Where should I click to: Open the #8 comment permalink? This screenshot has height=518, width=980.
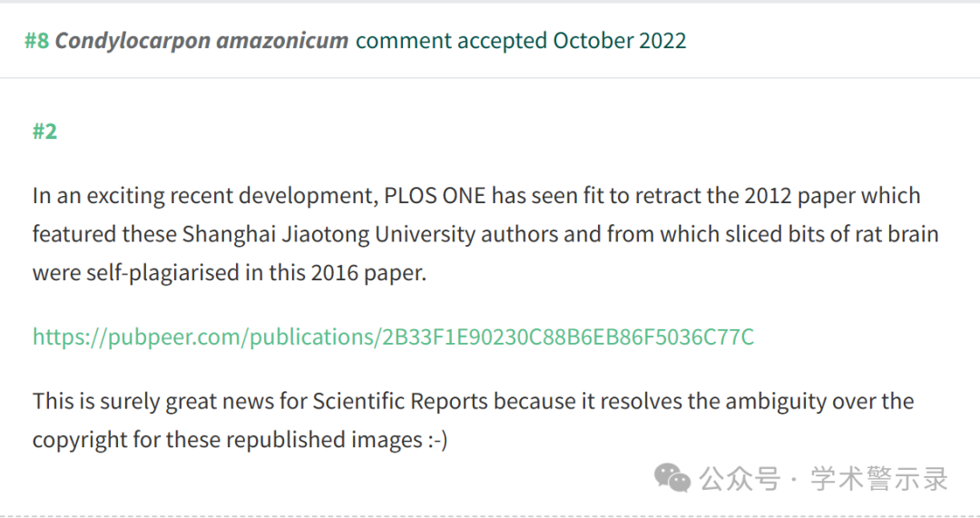[x=36, y=41]
